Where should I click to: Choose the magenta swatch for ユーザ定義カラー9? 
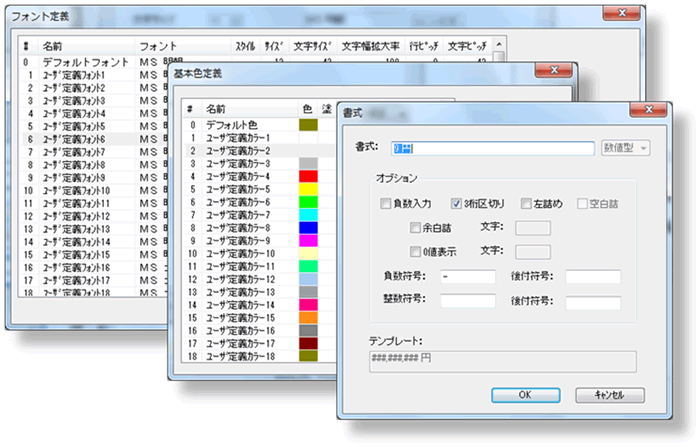pos(308,241)
